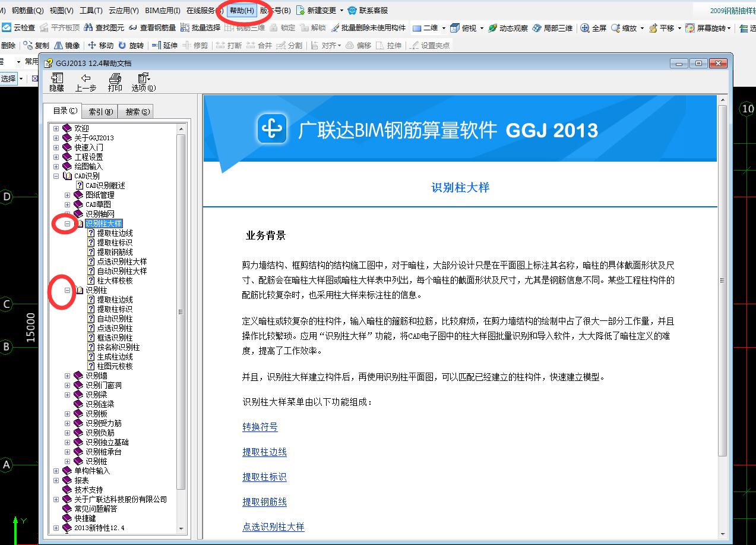The image size is (756, 545).
Task: Click the 旋转 rotate tool
Action: tap(131, 45)
